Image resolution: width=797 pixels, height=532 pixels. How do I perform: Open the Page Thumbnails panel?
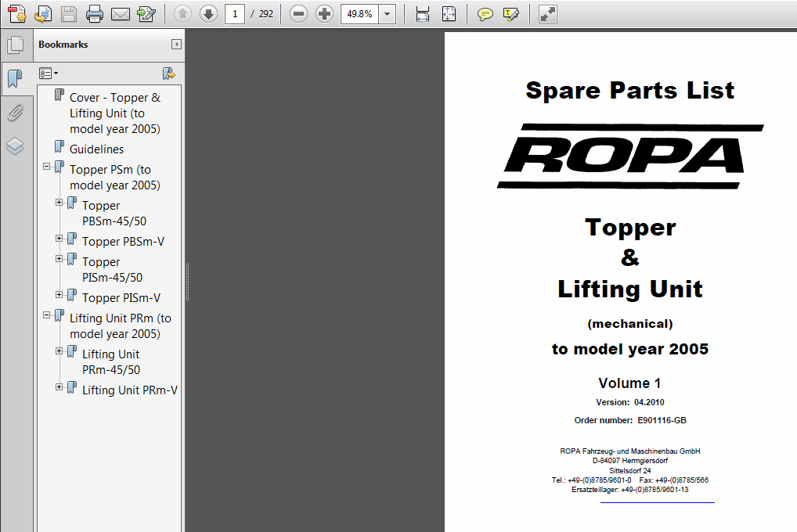[15, 45]
